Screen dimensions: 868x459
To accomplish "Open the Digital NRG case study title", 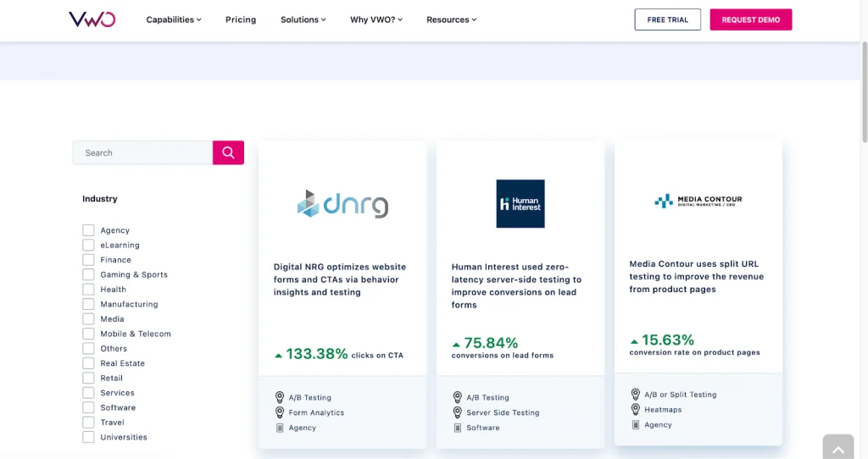I will click(x=340, y=279).
